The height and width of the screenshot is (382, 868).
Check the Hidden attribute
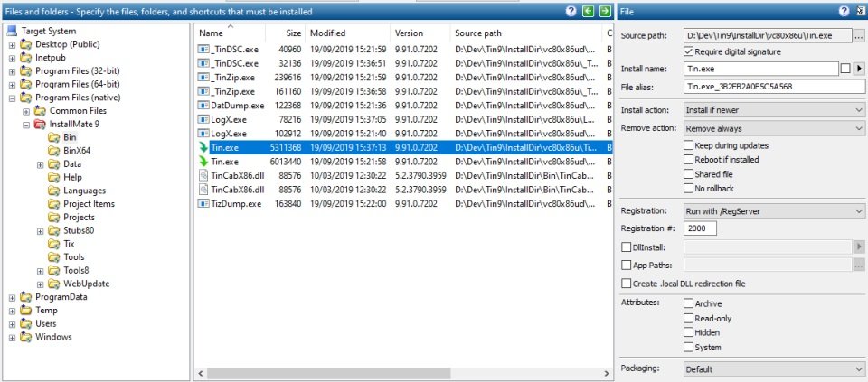coord(689,332)
